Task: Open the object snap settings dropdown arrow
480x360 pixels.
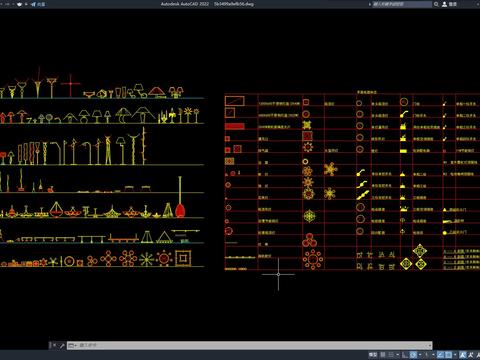Action: tap(455, 355)
